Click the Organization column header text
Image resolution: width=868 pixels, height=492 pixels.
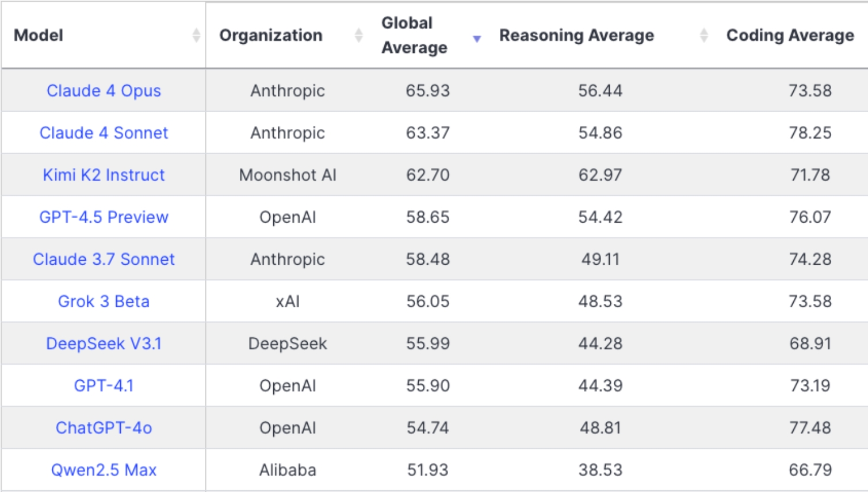[271, 35]
